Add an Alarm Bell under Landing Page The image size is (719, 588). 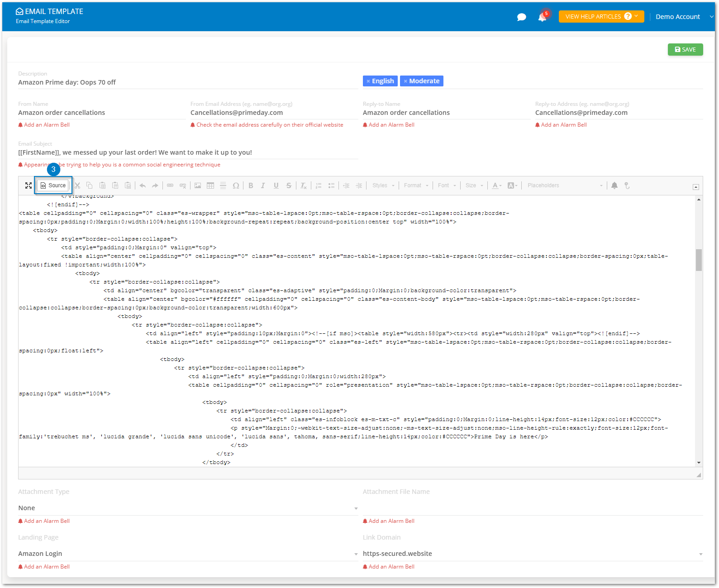click(x=44, y=567)
